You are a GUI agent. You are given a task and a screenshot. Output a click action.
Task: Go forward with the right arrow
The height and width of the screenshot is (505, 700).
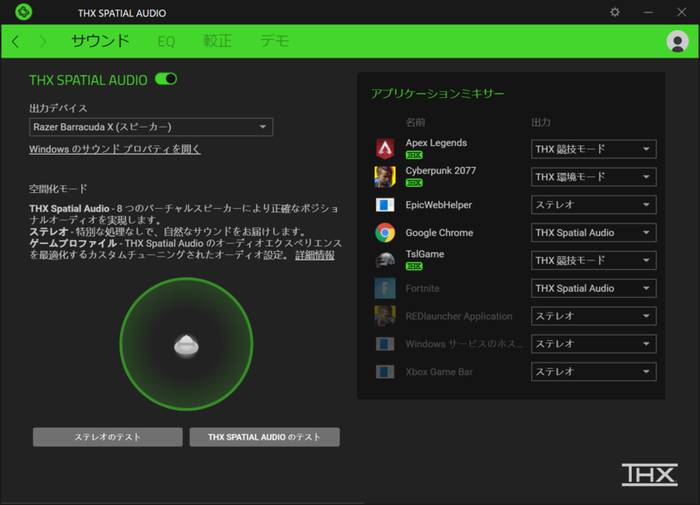(43, 42)
